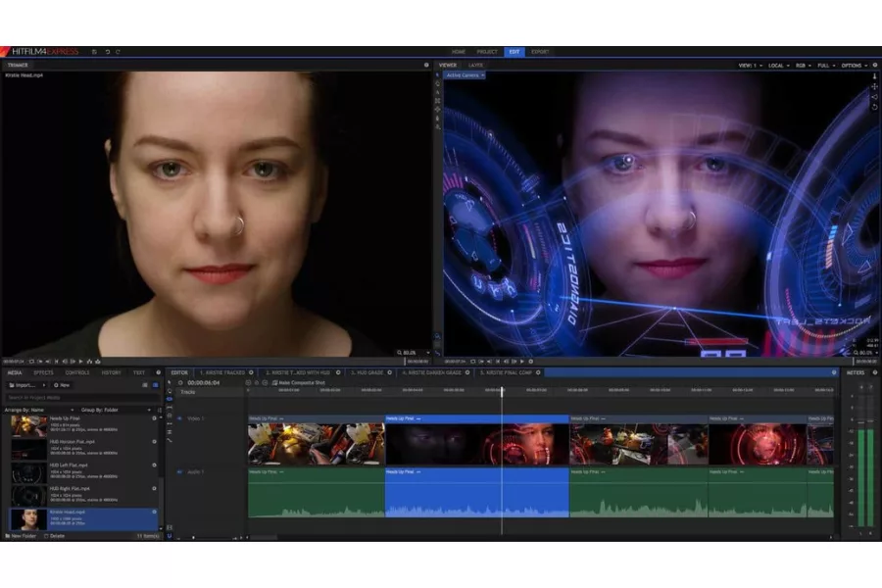Click the viewer rotate icon on right edge
Screen dimensions: 882x588
pyautogui.click(x=874, y=107)
